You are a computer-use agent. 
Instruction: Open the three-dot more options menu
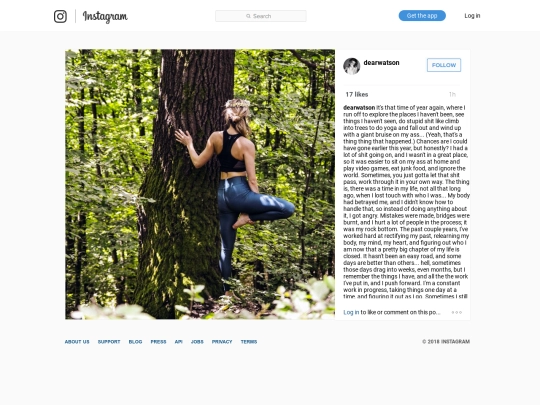457,312
